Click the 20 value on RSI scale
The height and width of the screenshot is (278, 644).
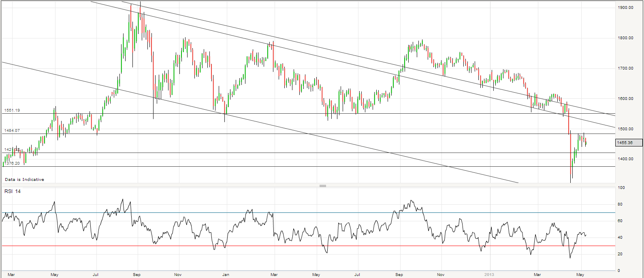pos(620,254)
